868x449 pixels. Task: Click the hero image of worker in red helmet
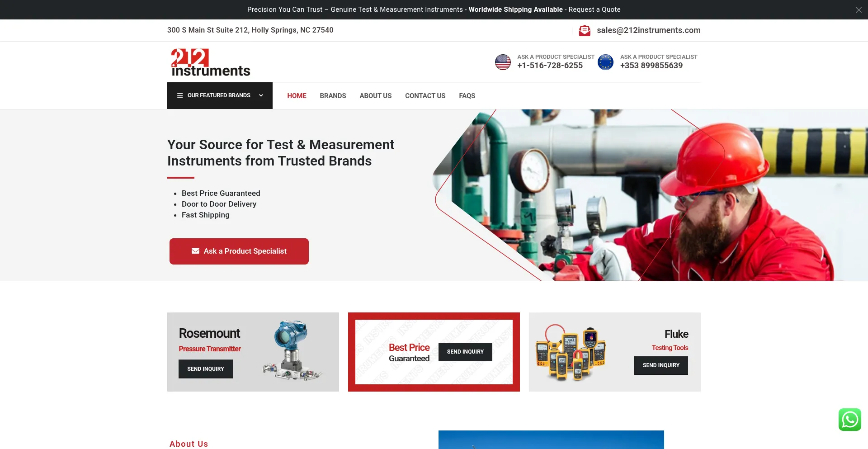click(650, 195)
